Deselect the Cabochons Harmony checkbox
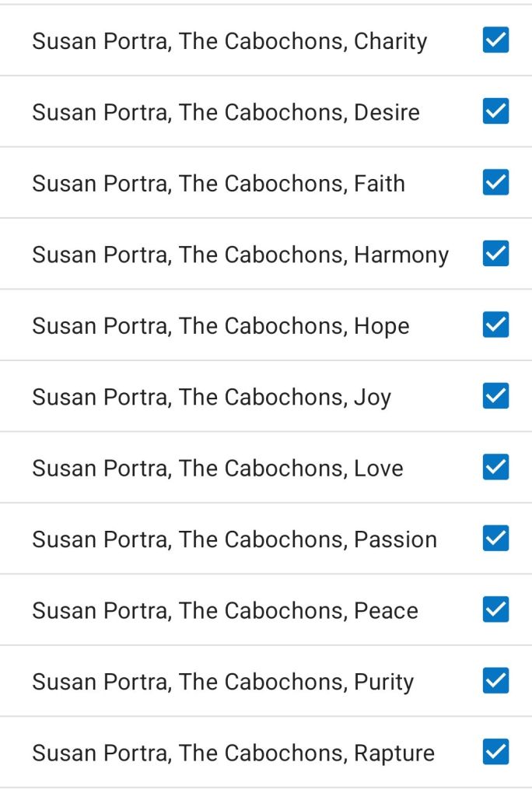 (x=495, y=254)
